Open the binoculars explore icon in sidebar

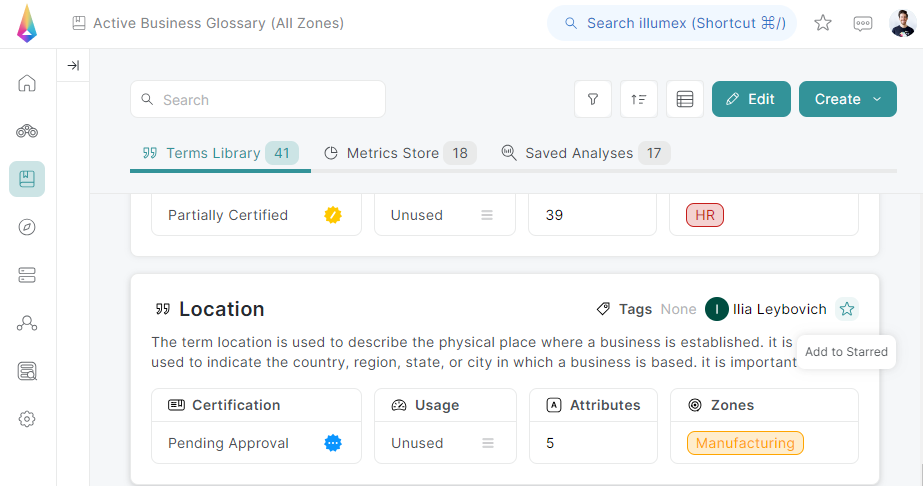coord(27,131)
